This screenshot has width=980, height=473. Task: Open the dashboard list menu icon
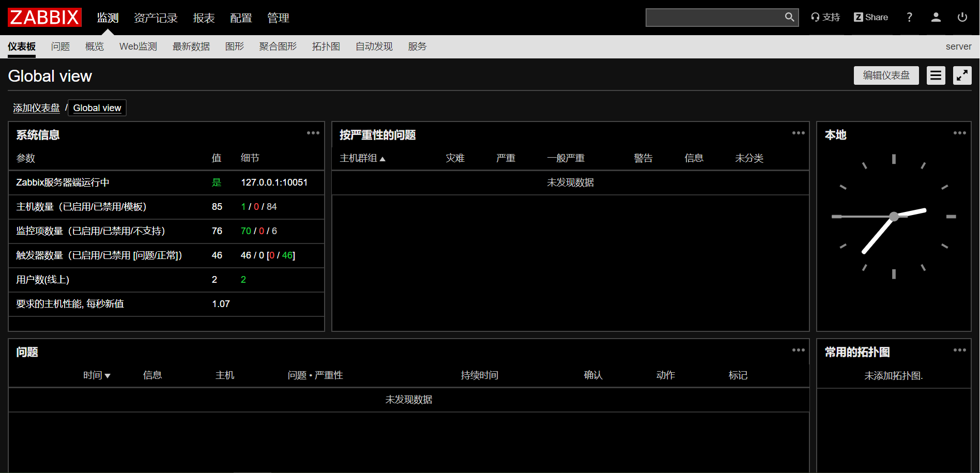[936, 75]
